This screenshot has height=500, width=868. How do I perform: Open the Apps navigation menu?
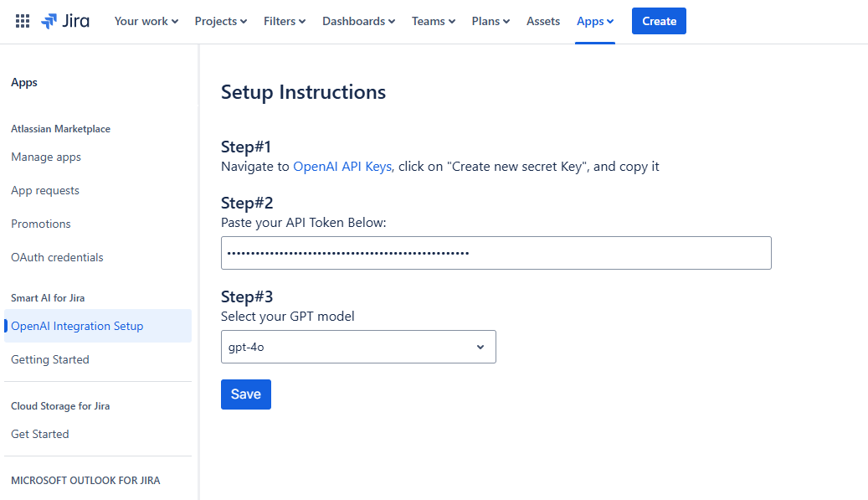point(595,21)
